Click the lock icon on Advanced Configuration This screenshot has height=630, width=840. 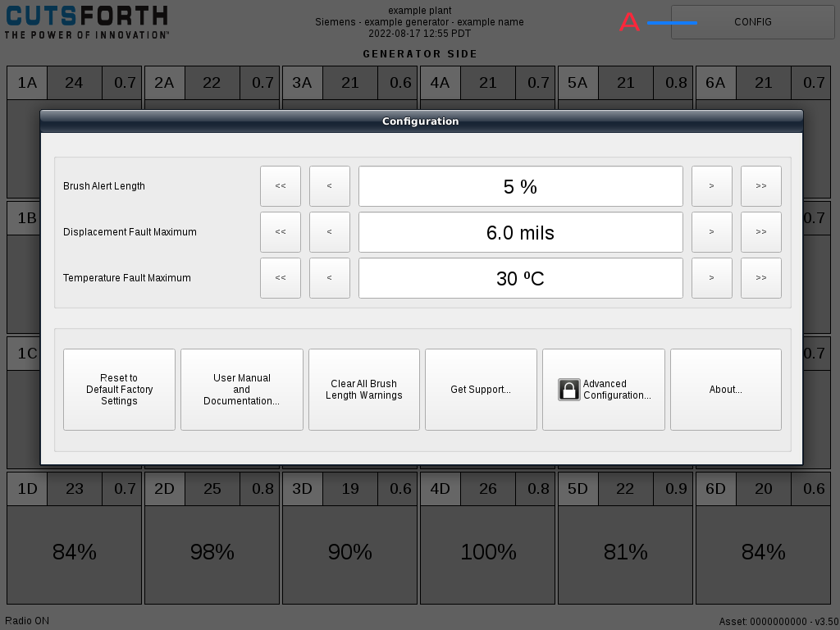(x=569, y=390)
